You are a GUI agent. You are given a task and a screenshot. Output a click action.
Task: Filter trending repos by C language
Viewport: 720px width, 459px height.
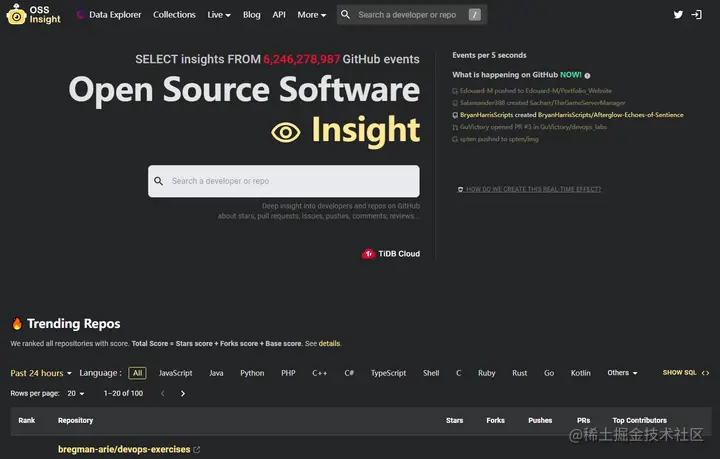[458, 373]
